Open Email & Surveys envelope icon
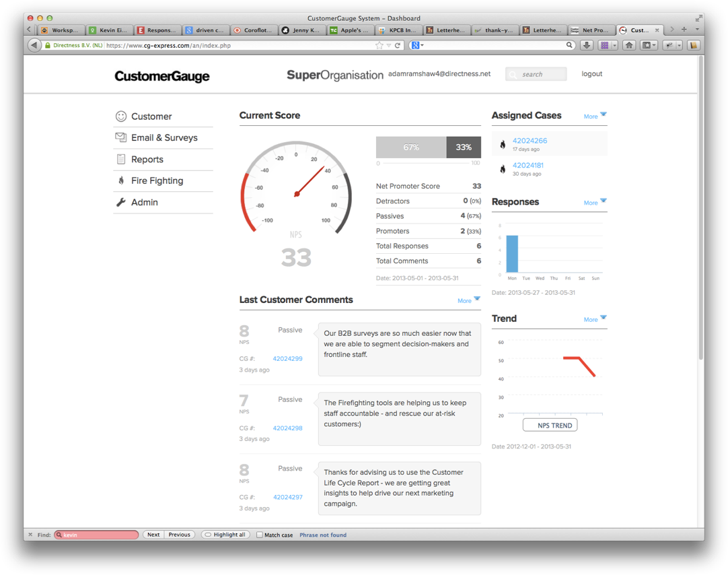The image size is (728, 575). click(121, 137)
